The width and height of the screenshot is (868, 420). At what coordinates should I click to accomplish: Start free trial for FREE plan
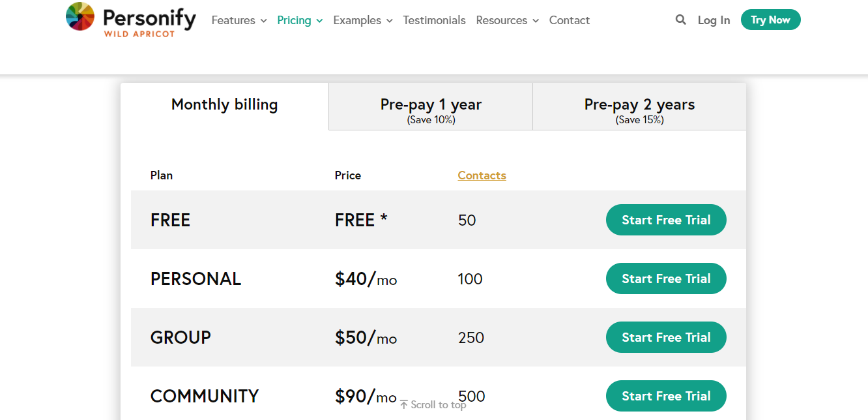[x=666, y=220]
